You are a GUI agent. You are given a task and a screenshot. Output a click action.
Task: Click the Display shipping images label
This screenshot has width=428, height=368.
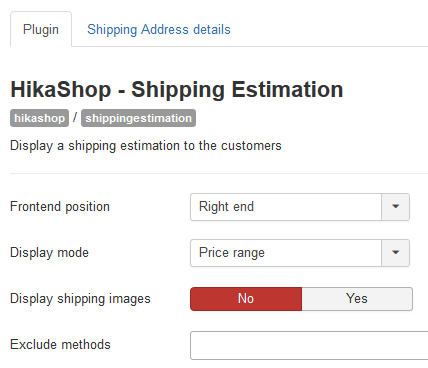click(80, 299)
